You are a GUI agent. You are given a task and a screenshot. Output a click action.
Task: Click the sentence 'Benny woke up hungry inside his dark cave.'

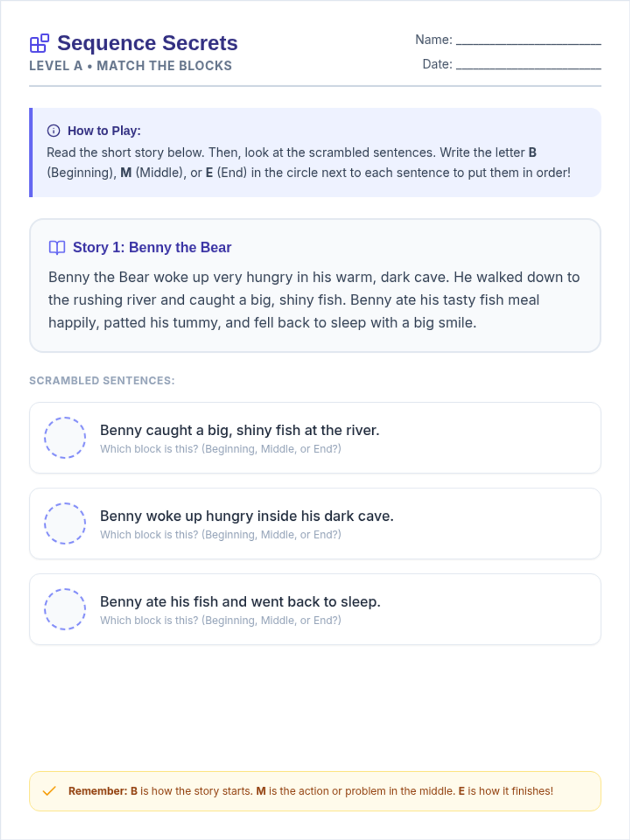pyautogui.click(x=247, y=516)
